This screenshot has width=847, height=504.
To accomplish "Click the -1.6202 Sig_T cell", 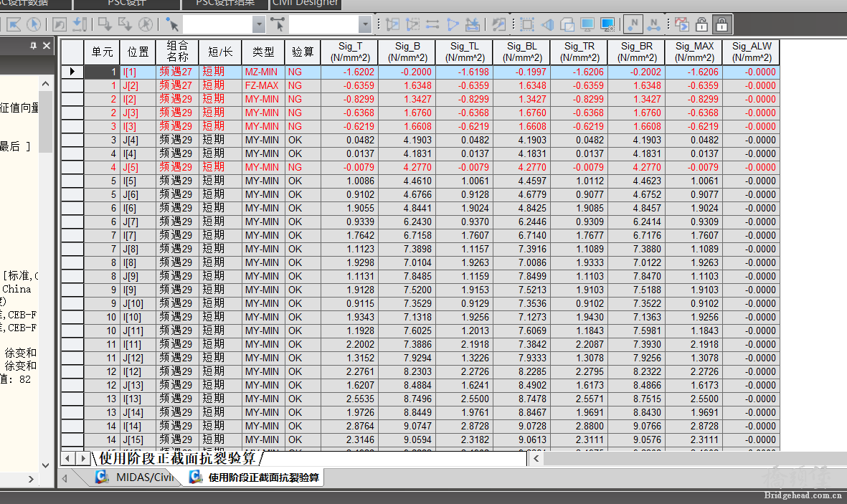I will click(x=349, y=72).
